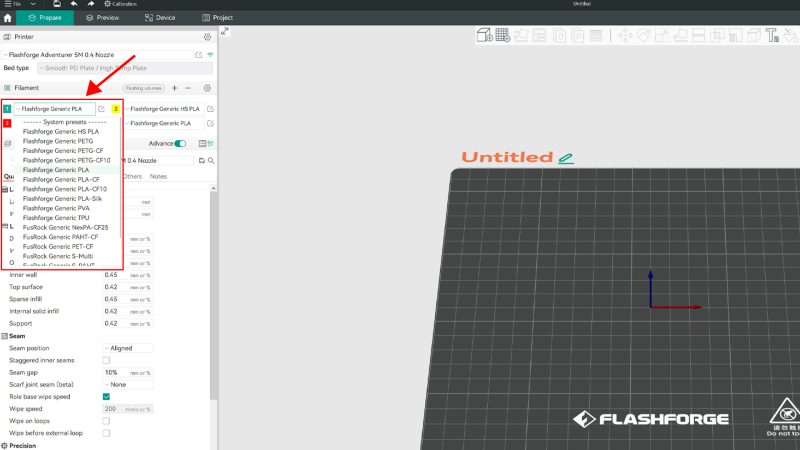Click filament 2 yellow color swatch

click(116, 109)
